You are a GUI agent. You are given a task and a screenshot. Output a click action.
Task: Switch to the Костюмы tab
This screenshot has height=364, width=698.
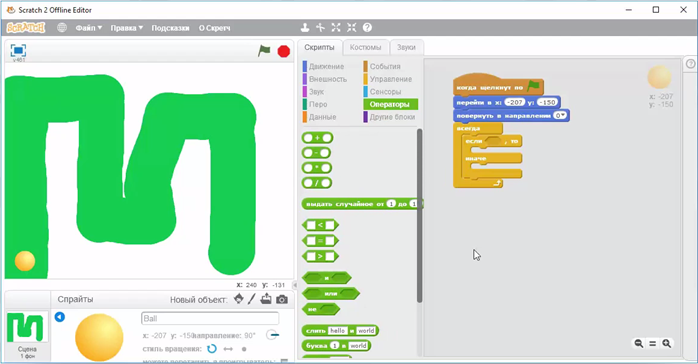(365, 47)
